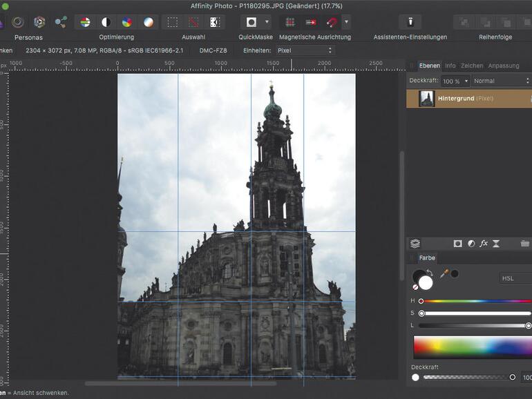The image size is (532, 399).
Task: Switch to the Info tab
Action: (450, 66)
